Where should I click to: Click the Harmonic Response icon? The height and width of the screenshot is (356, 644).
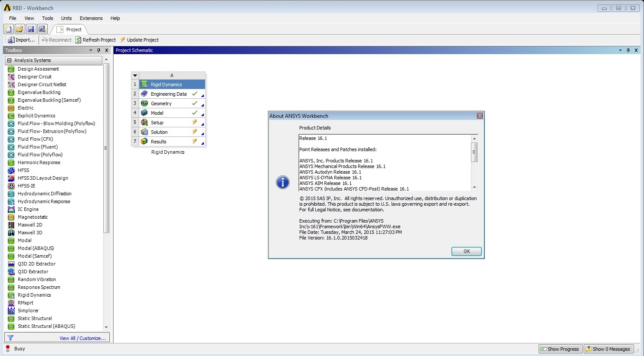point(11,162)
